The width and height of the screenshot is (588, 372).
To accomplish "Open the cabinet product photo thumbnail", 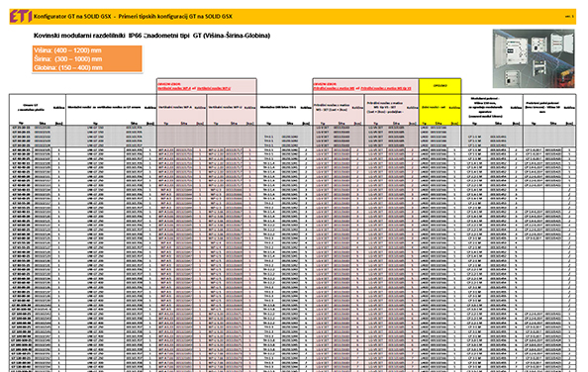I will coord(534,58).
